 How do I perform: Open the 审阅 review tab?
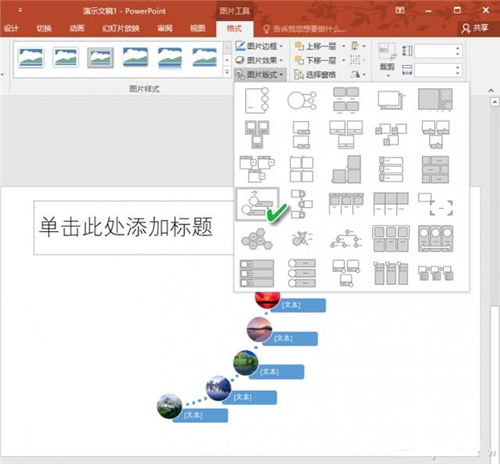[x=165, y=29]
